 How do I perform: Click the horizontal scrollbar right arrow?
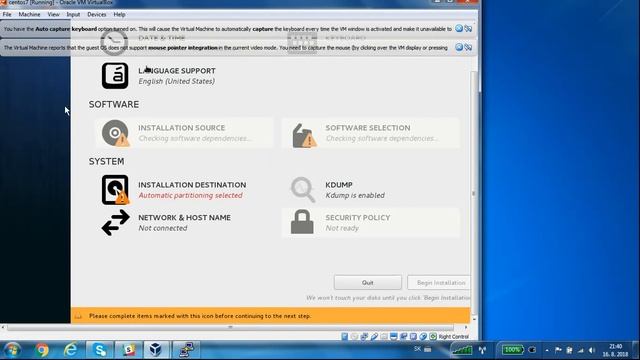point(466,327)
